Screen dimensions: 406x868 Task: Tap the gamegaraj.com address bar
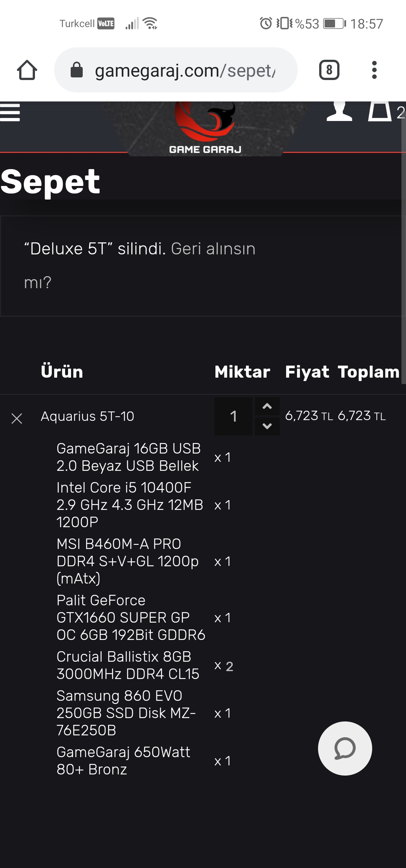pyautogui.click(x=184, y=70)
